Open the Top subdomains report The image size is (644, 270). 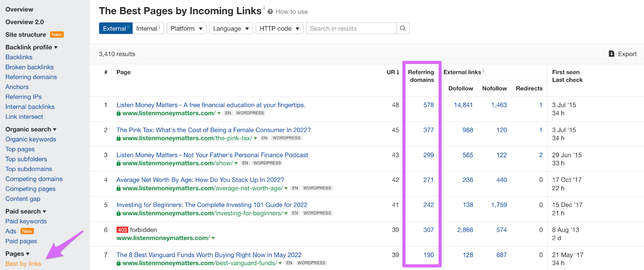(x=29, y=169)
